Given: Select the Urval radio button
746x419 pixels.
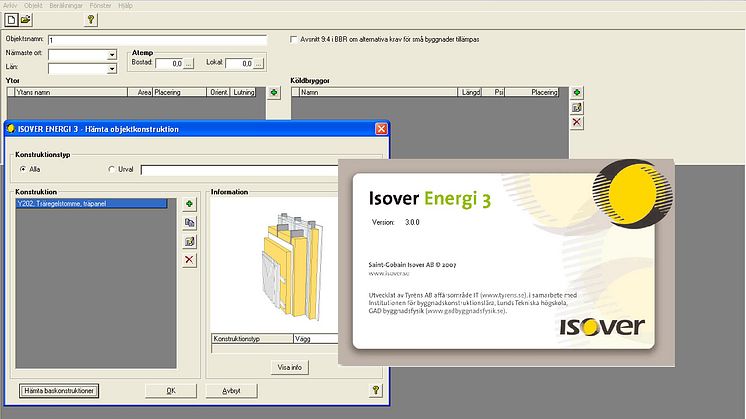Looking at the screenshot, I should [111, 169].
